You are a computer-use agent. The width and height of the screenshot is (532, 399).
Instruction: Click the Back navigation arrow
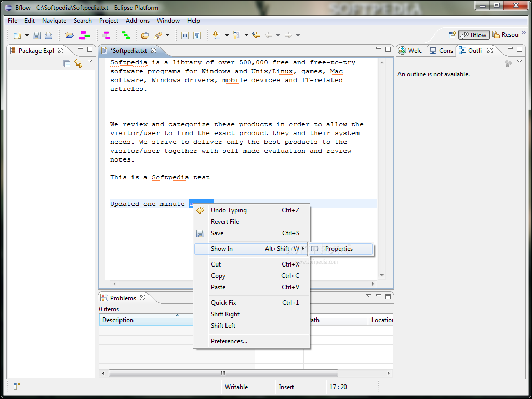coord(269,35)
